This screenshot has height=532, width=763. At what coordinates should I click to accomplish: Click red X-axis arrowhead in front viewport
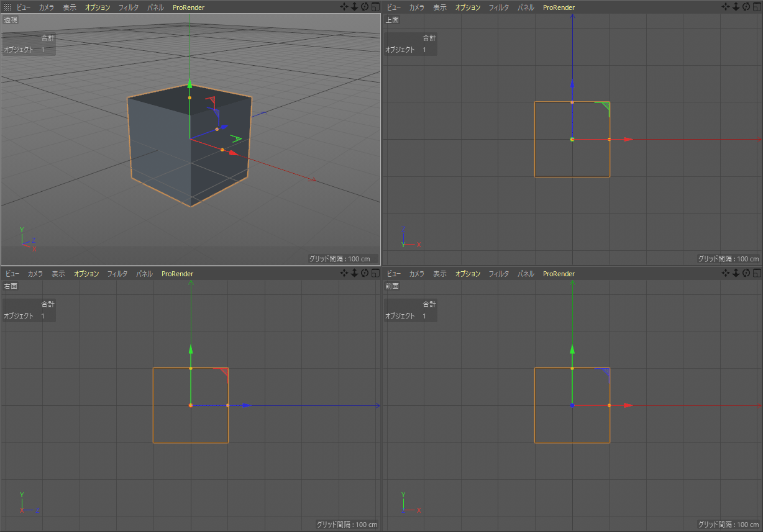point(629,405)
